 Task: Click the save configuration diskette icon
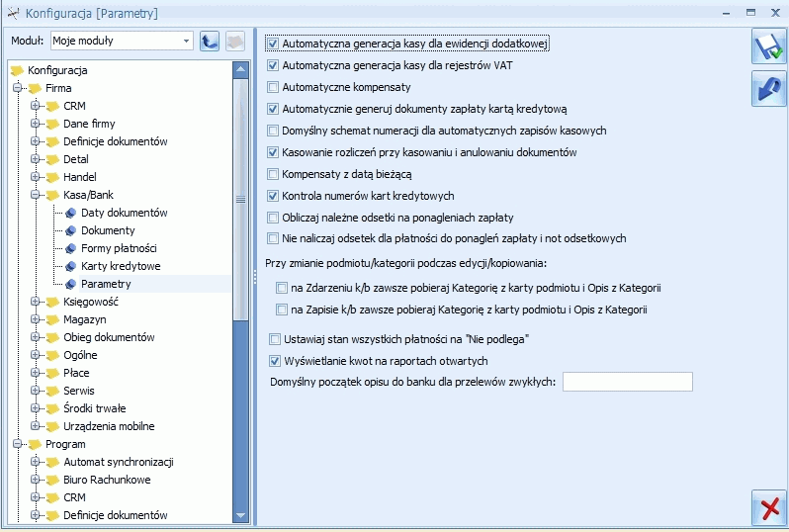pyautogui.click(x=769, y=46)
